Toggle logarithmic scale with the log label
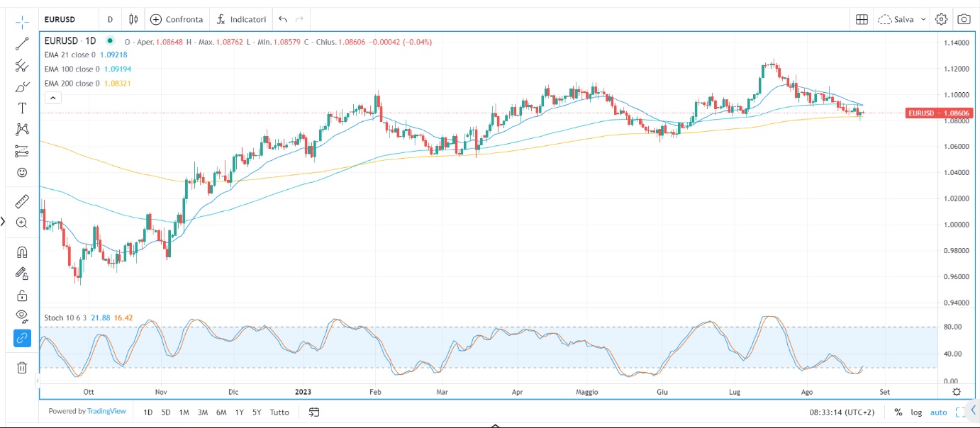Screen dimensions: 980x428 tap(915, 412)
